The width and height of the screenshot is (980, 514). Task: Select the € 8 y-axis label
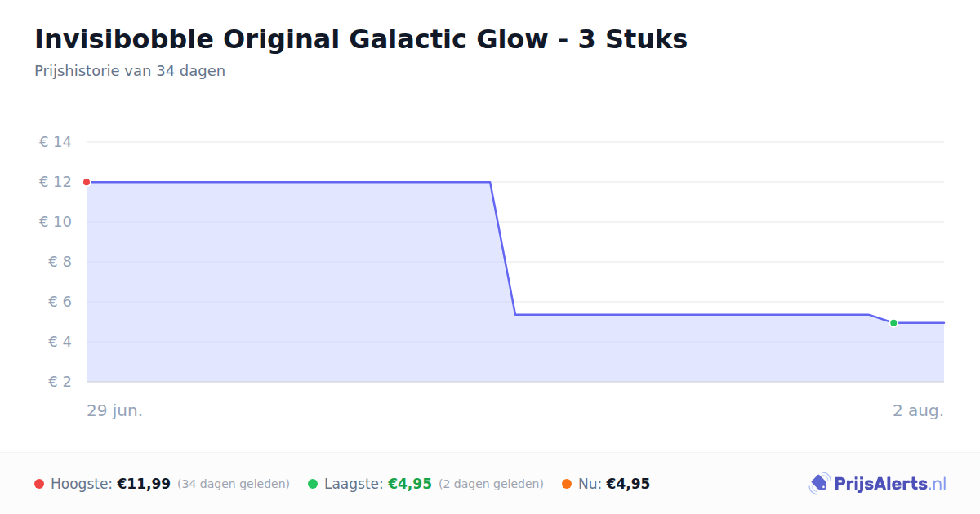60,262
